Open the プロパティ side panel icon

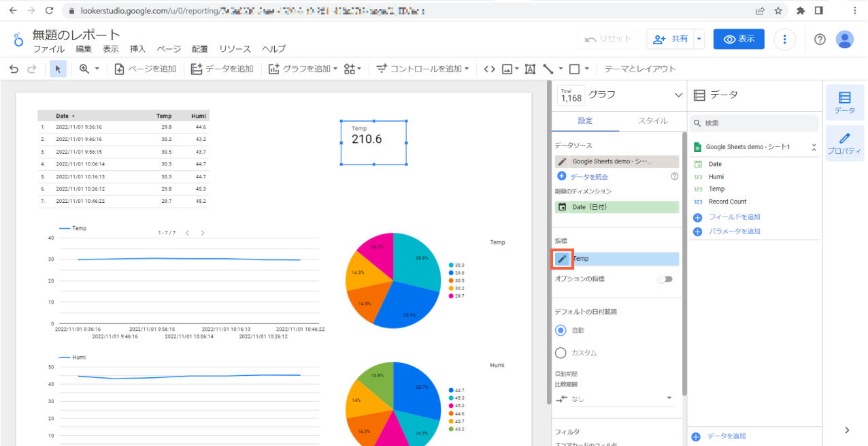[x=844, y=143]
